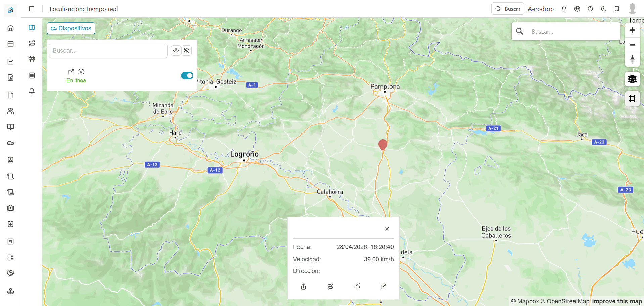The width and height of the screenshot is (644, 306).
Task: Open the user avatar menu
Action: coord(632,9)
